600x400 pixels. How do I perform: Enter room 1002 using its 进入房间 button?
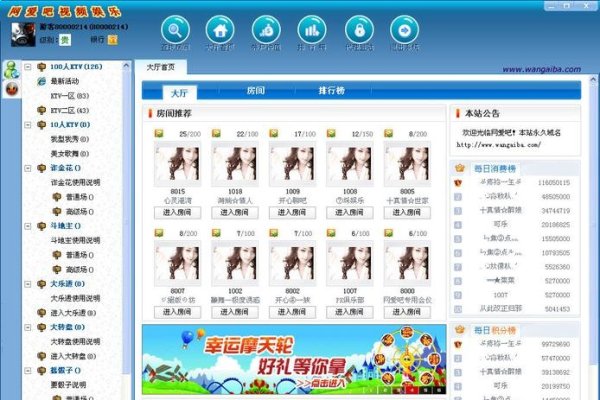pyautogui.click(x=236, y=311)
